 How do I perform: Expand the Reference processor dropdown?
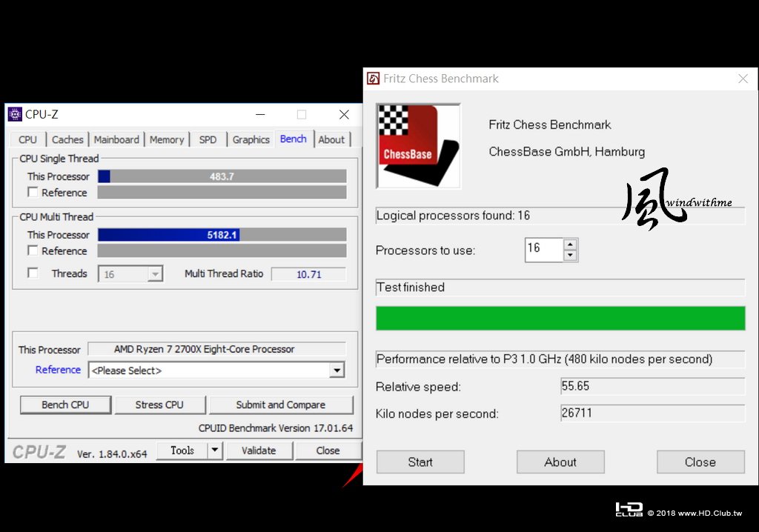click(x=337, y=370)
